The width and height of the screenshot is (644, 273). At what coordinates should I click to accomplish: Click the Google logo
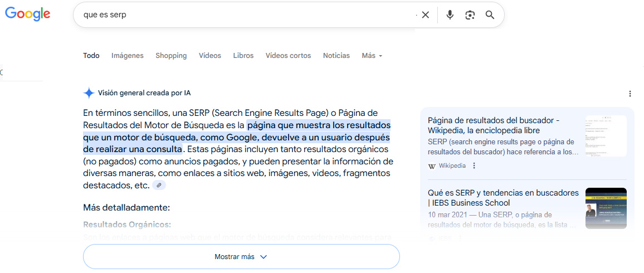point(27,14)
